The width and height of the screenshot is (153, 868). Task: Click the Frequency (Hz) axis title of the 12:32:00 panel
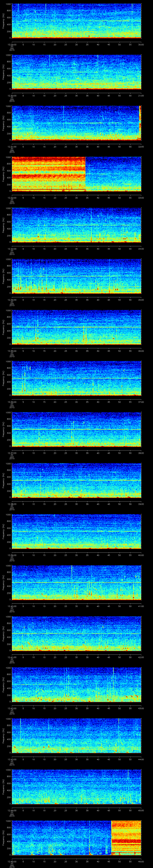click(x=3, y=174)
